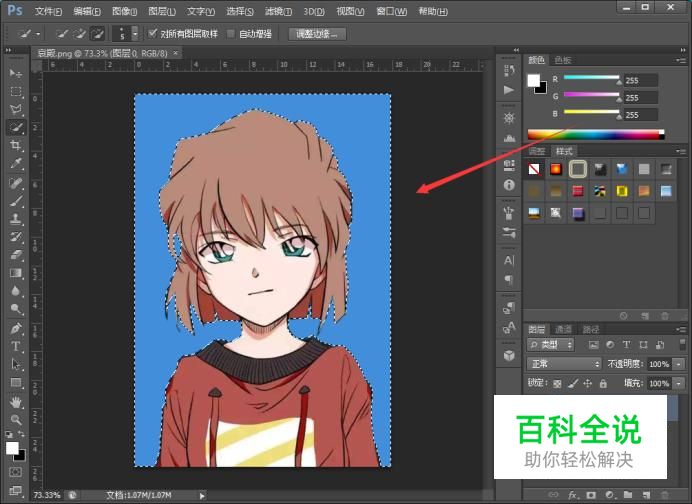Enable the 自动增强 checkbox
This screenshot has height=504, width=692.
click(230, 34)
